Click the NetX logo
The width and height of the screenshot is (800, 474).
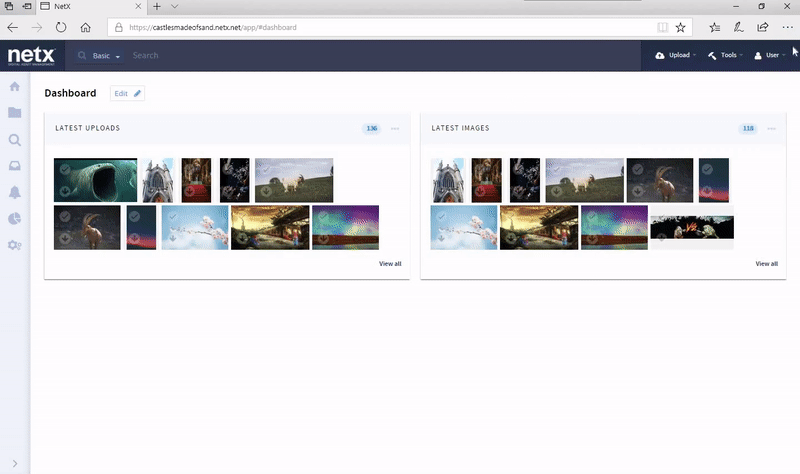pyautogui.click(x=31, y=56)
